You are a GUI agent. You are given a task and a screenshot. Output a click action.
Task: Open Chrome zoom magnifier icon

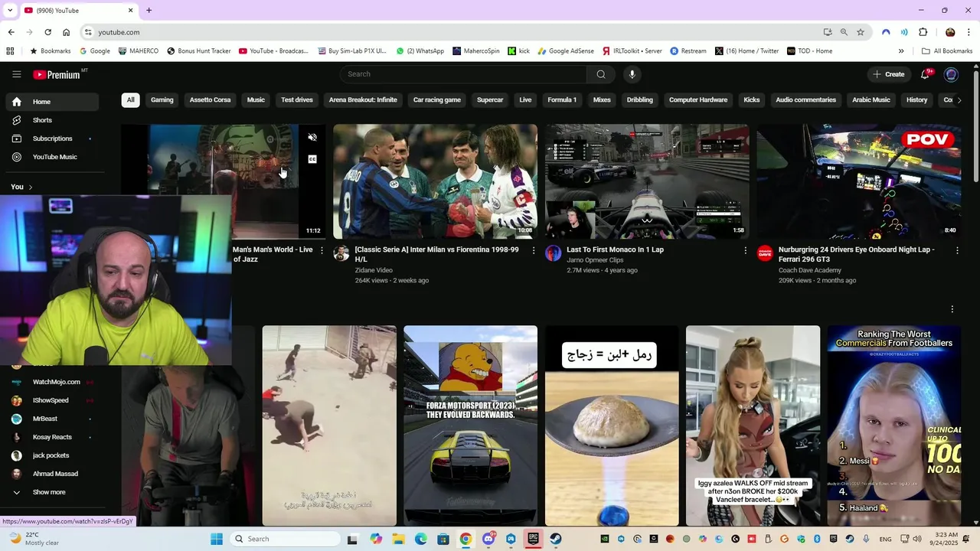[x=844, y=32]
